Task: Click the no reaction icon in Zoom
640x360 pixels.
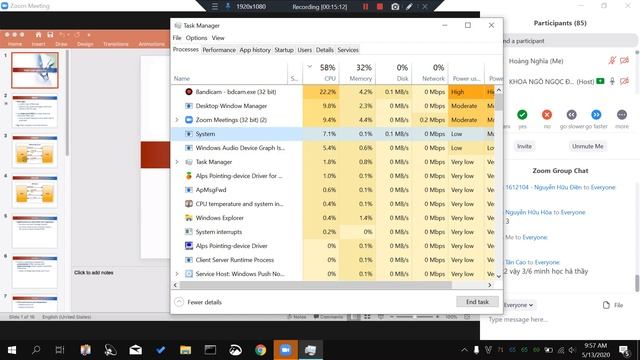Action: point(547,115)
